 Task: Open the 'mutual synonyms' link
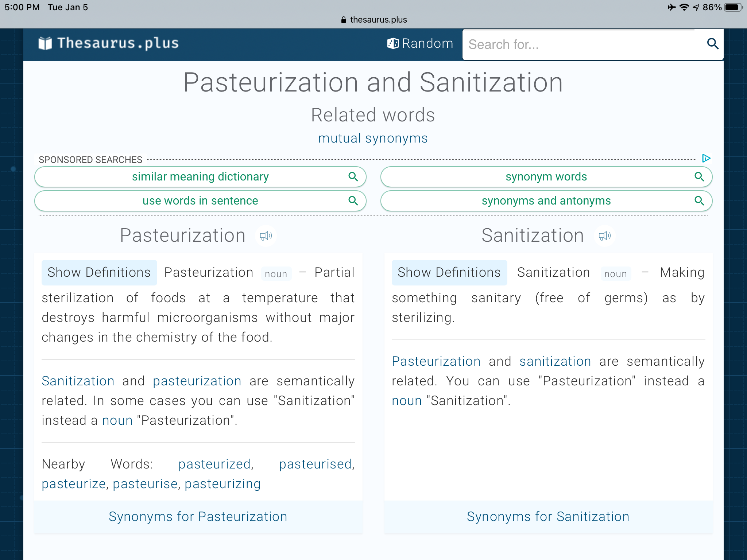click(x=373, y=139)
